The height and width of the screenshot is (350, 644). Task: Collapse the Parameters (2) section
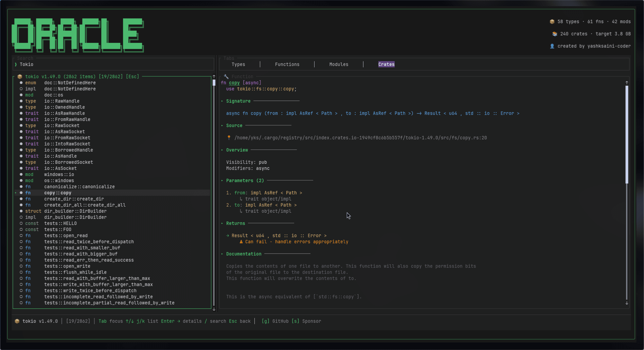[222, 181]
